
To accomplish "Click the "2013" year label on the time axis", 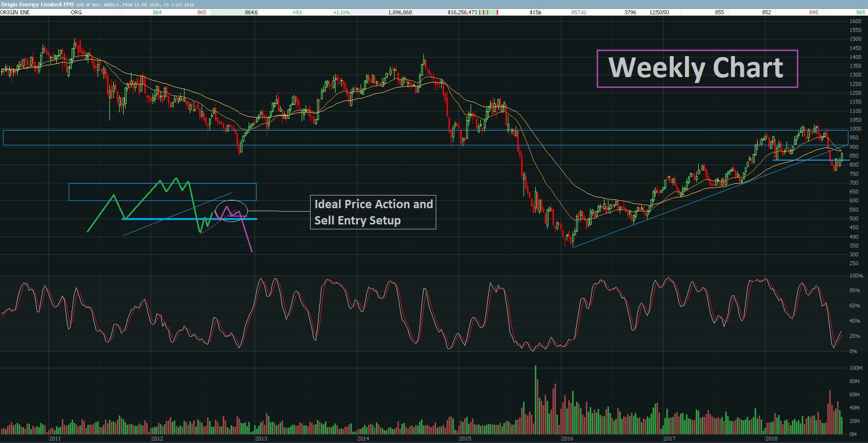I will (x=261, y=439).
